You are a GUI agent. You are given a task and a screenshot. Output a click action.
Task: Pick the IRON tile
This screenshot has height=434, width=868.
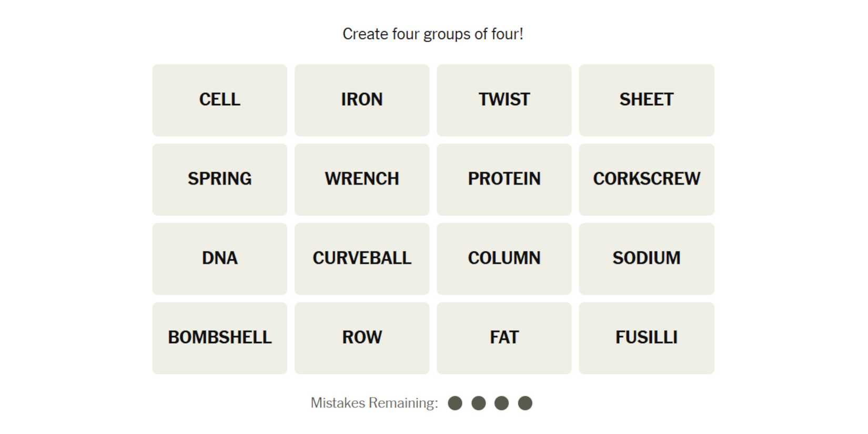[362, 100]
